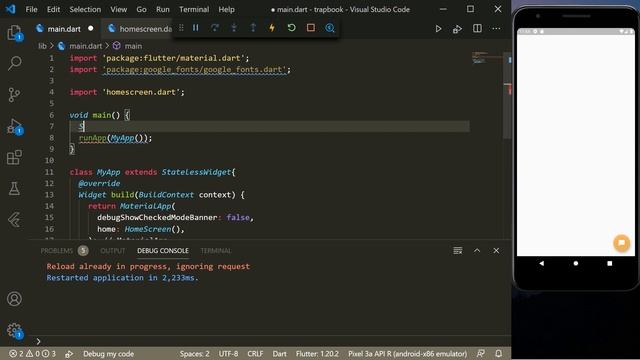Viewport: 640px width, 360px height.
Task: Open the Testing flask view
Action: 14,189
